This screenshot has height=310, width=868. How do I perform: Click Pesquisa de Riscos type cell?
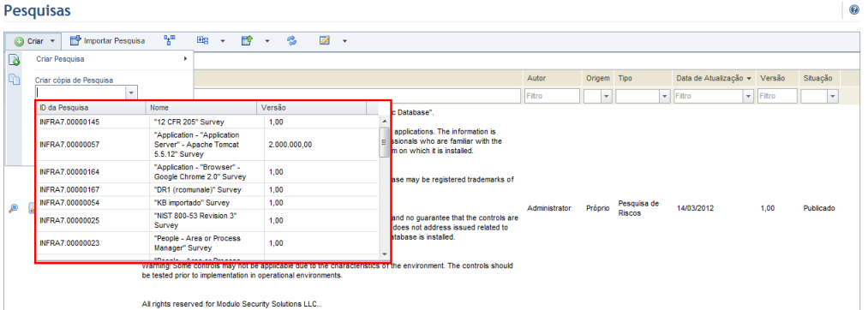click(x=638, y=208)
